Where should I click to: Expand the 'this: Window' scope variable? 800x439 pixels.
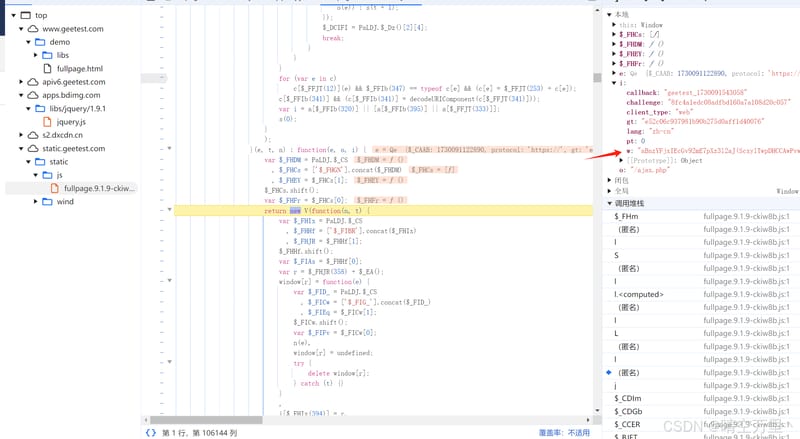point(614,24)
